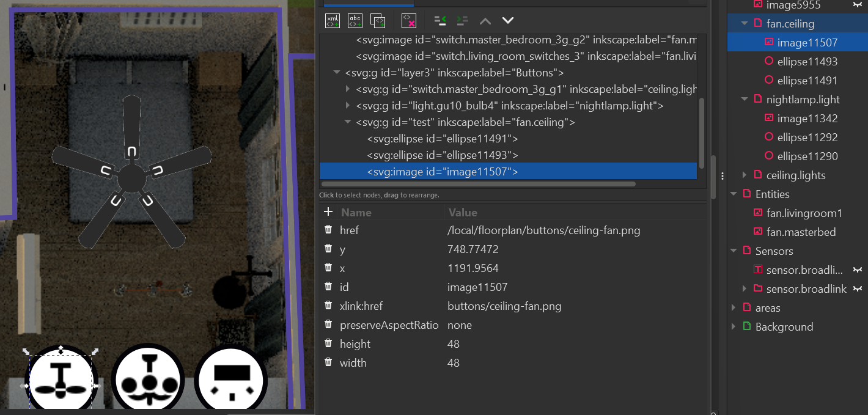Expand the switch.master_bedroom_3g_g1 group node
Screen dimensions: 868x415
click(348, 89)
